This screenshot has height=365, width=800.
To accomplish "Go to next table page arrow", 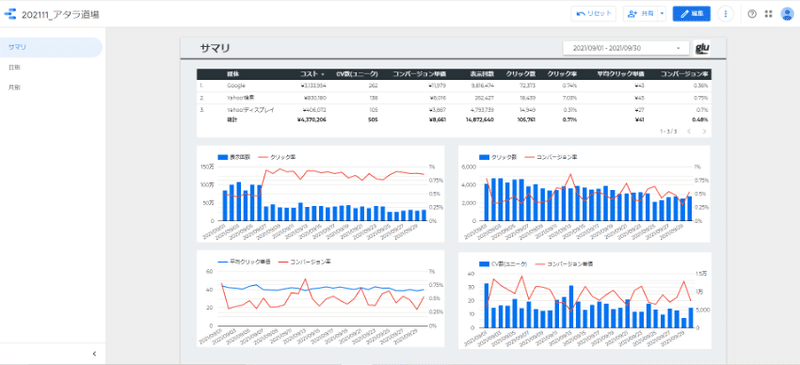I will click(705, 131).
